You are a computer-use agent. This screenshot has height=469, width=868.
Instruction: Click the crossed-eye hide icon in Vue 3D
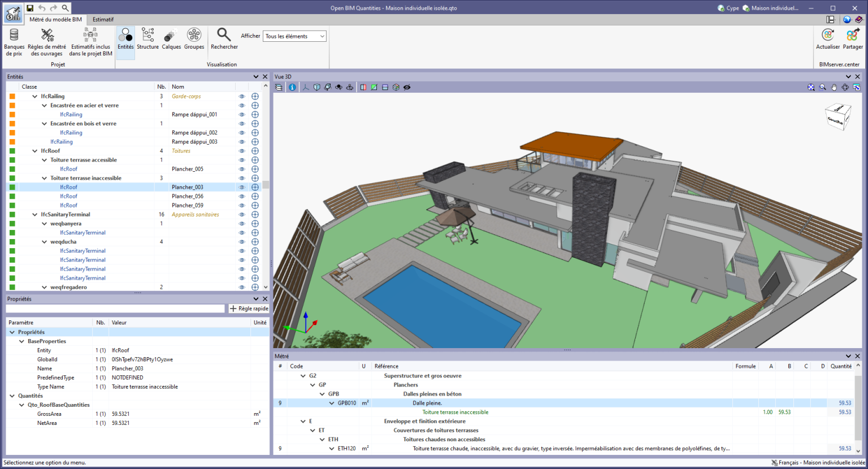pos(407,87)
